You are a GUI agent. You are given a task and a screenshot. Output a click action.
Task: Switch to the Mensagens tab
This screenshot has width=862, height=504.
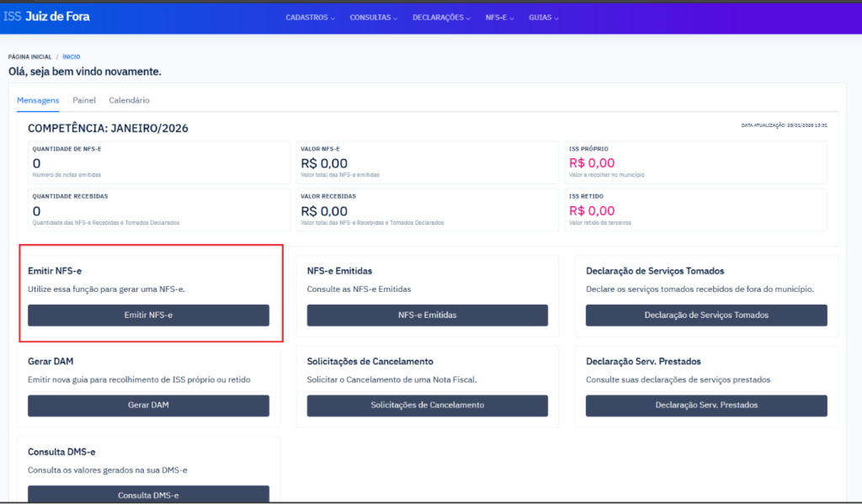38,100
